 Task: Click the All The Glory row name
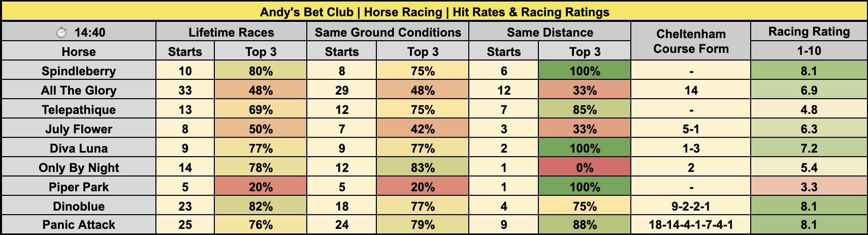[x=79, y=91]
